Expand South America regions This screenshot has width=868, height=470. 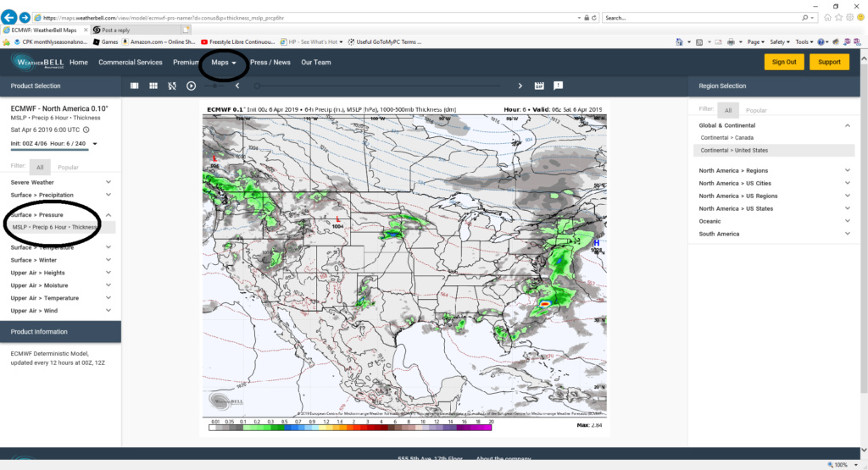click(774, 234)
